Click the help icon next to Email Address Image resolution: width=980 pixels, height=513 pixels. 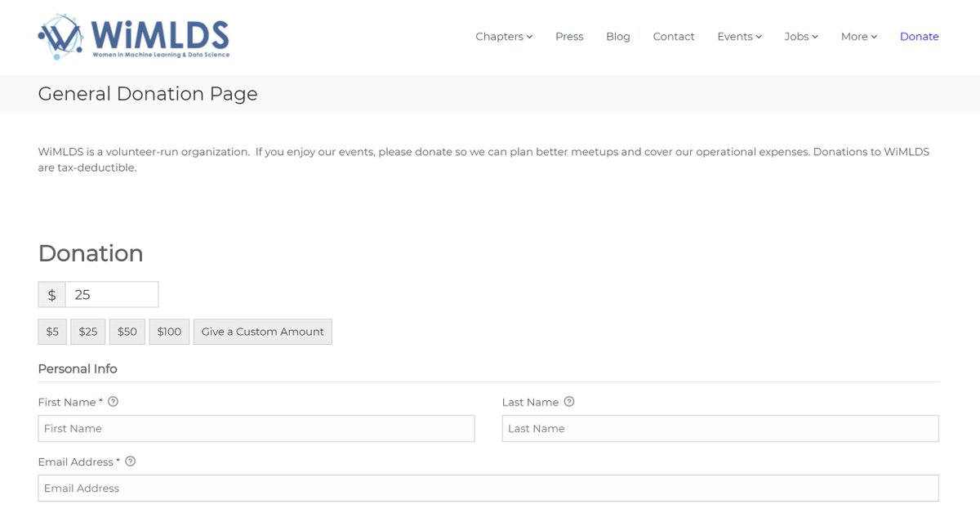[130, 462]
